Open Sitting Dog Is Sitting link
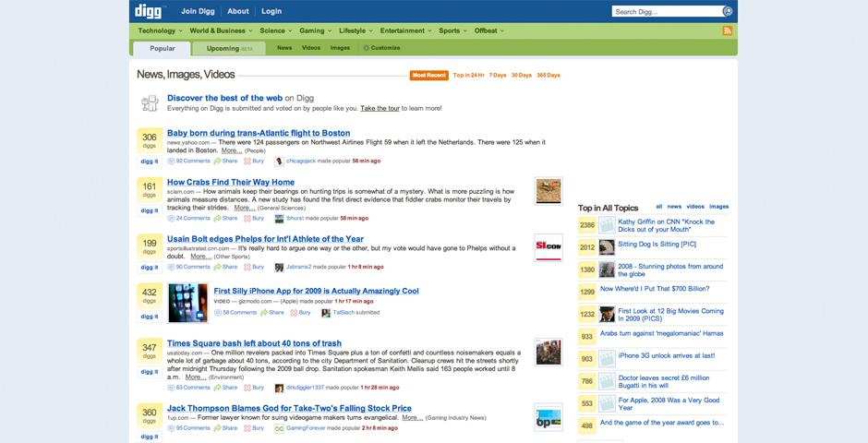Viewport: 868px width, 443px height. [657, 244]
